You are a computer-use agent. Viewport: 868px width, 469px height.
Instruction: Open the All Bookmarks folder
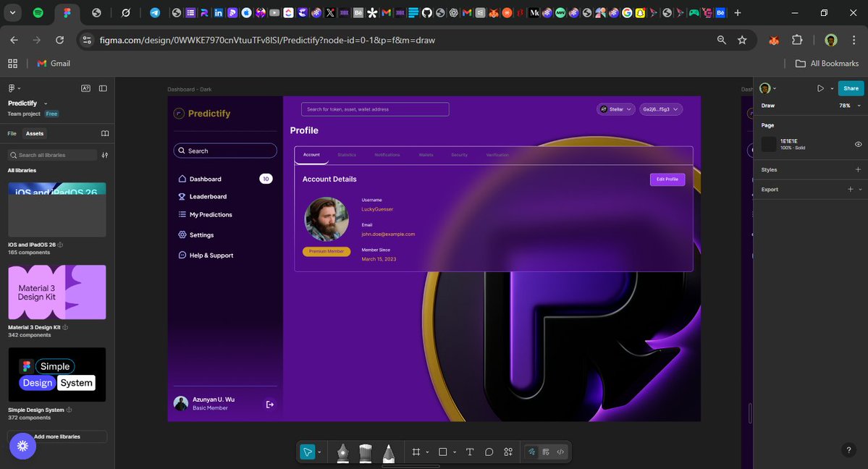point(827,64)
